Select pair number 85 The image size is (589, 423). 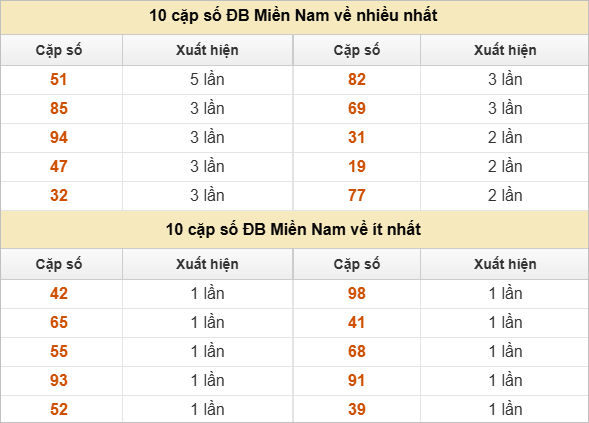tap(59, 109)
